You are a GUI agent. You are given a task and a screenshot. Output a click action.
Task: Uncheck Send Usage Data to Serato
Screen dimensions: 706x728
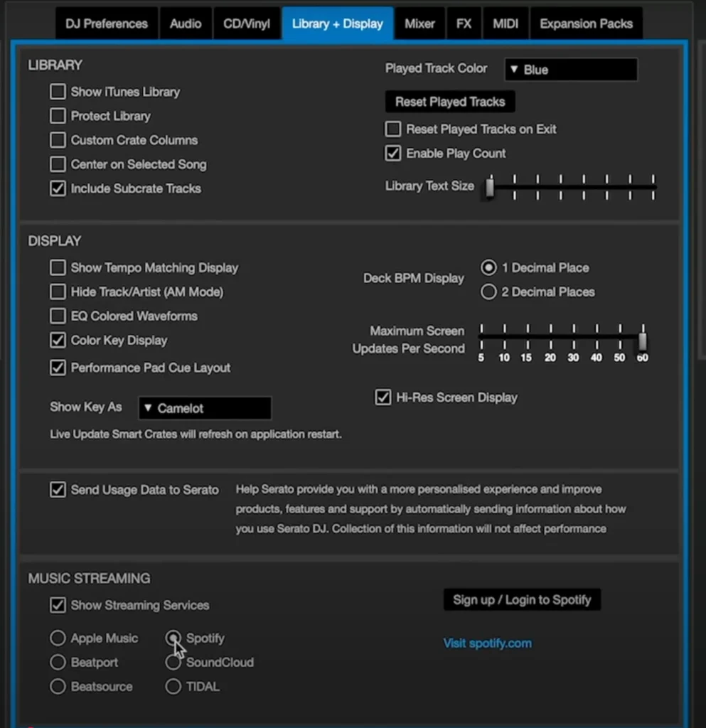tap(58, 490)
